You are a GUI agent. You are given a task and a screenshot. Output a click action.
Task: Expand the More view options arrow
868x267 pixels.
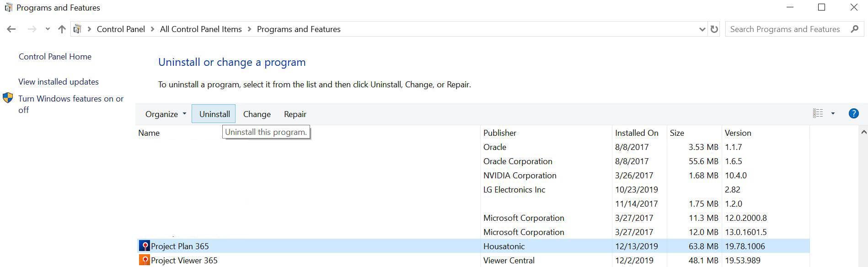point(833,113)
